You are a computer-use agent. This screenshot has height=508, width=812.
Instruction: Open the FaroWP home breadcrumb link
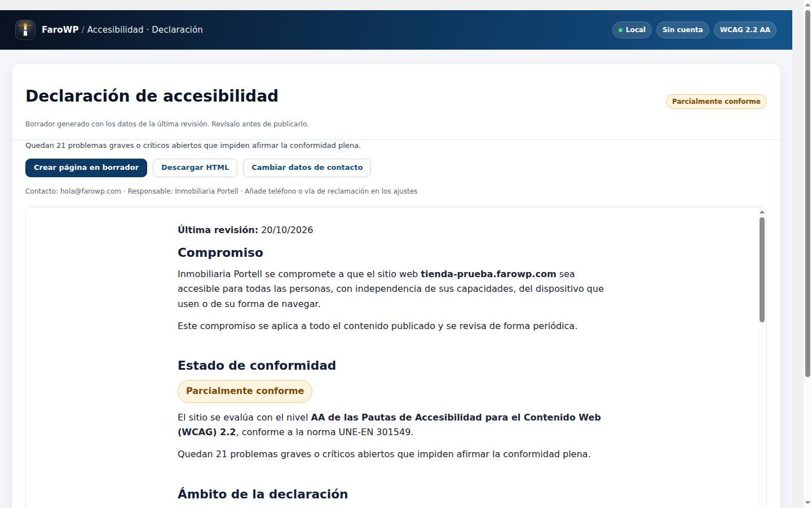pos(60,30)
